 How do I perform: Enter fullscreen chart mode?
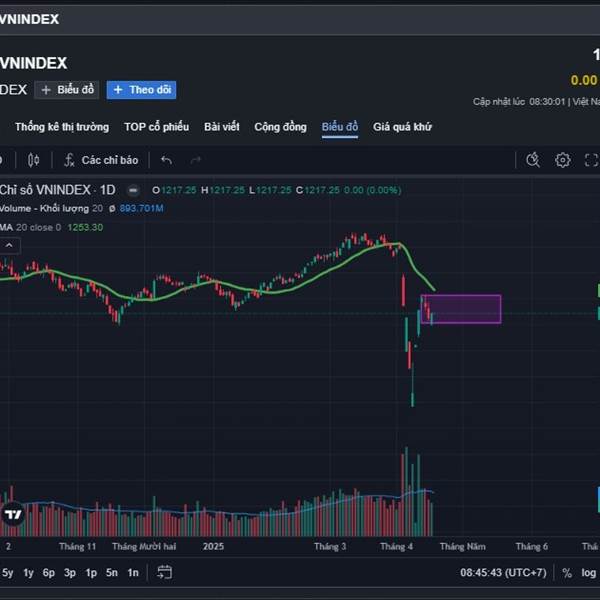coord(592,160)
